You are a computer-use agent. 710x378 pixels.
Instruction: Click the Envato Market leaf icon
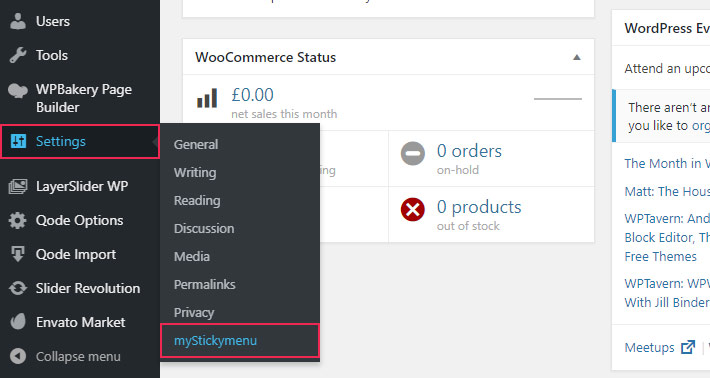pos(18,322)
